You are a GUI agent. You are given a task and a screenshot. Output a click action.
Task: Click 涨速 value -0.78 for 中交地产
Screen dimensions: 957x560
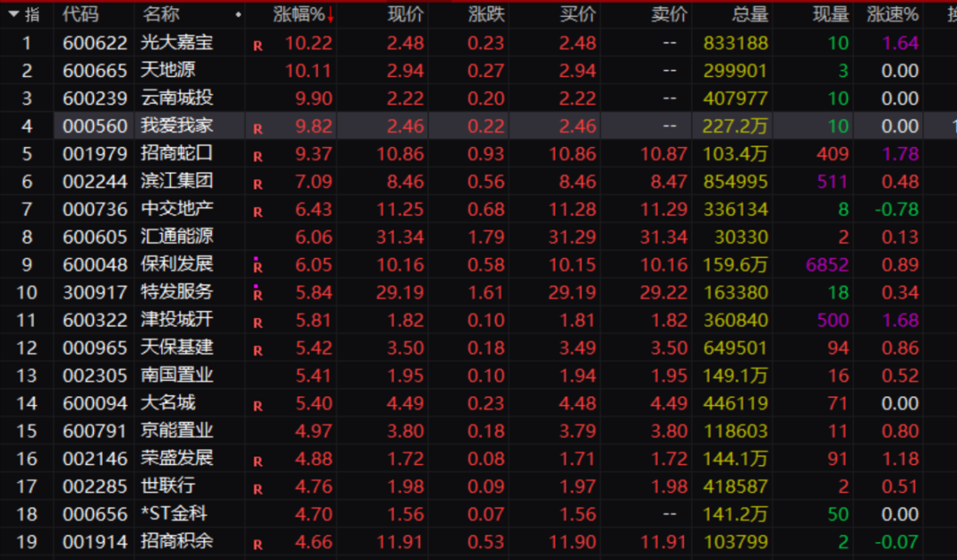click(896, 208)
